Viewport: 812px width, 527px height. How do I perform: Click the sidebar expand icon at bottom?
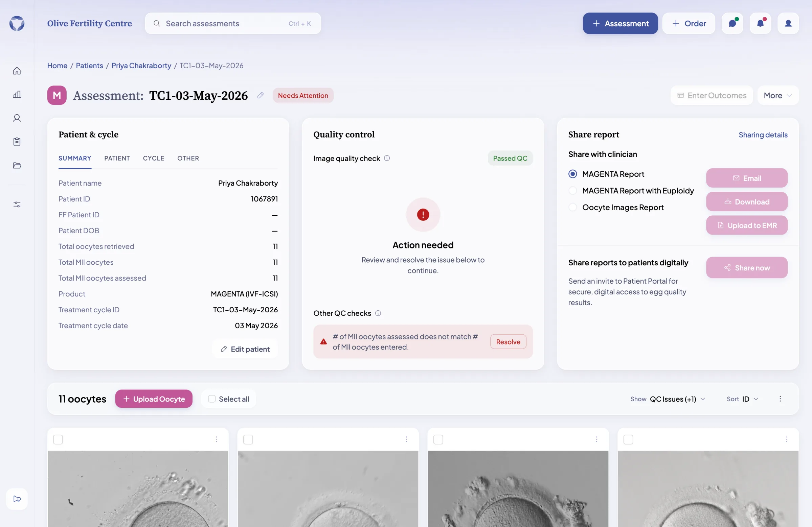click(x=17, y=499)
